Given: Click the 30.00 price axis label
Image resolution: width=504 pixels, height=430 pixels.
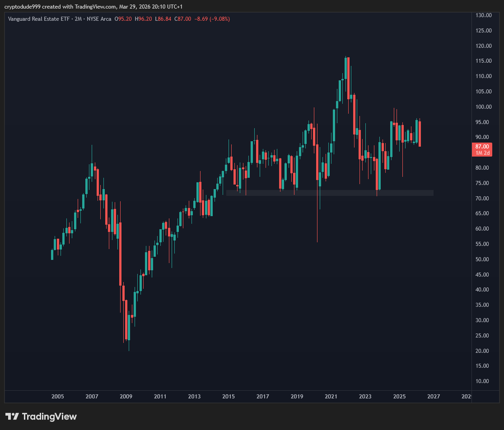Looking at the screenshot, I should 482,320.
